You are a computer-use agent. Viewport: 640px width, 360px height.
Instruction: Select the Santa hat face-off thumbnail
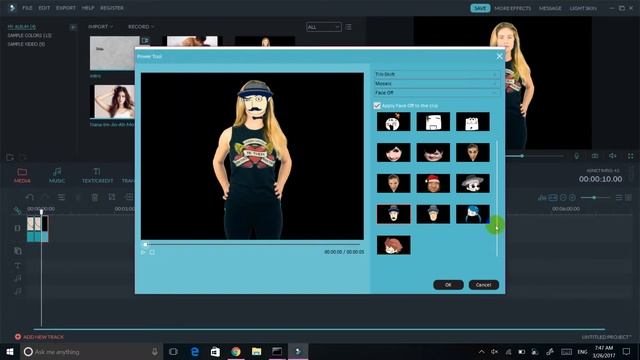pyautogui.click(x=433, y=183)
